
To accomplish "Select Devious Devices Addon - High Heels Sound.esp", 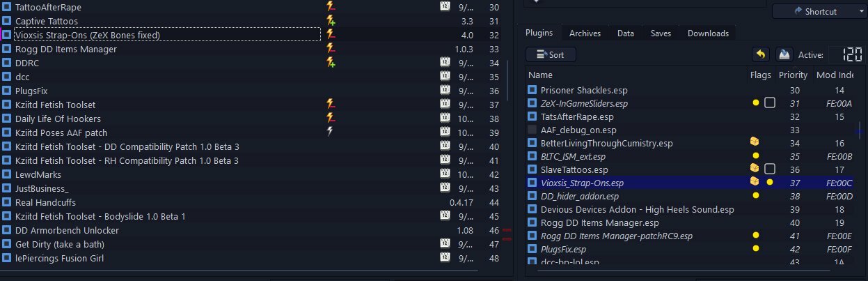I will click(x=637, y=209).
